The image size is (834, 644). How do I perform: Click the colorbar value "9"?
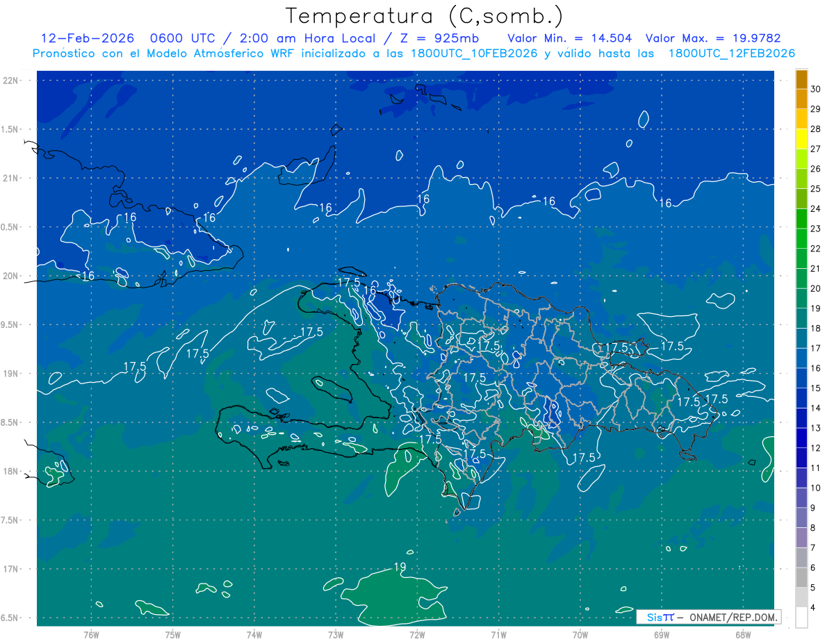(814, 508)
